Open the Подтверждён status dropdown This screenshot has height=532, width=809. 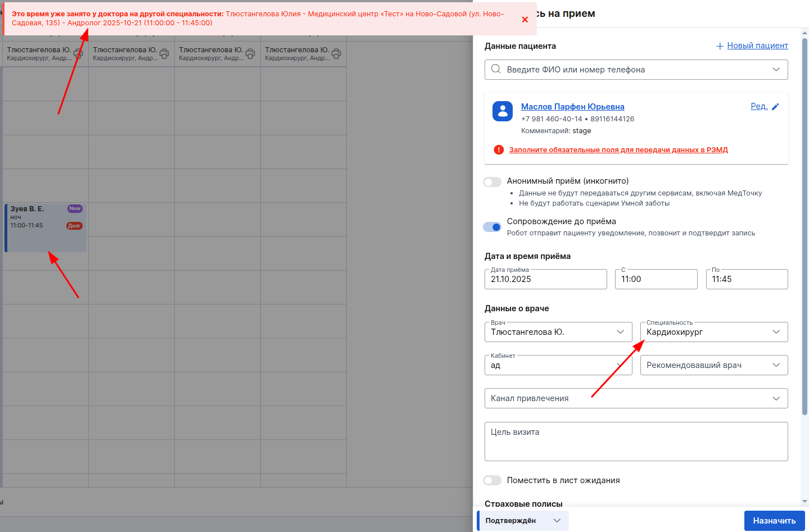[523, 521]
